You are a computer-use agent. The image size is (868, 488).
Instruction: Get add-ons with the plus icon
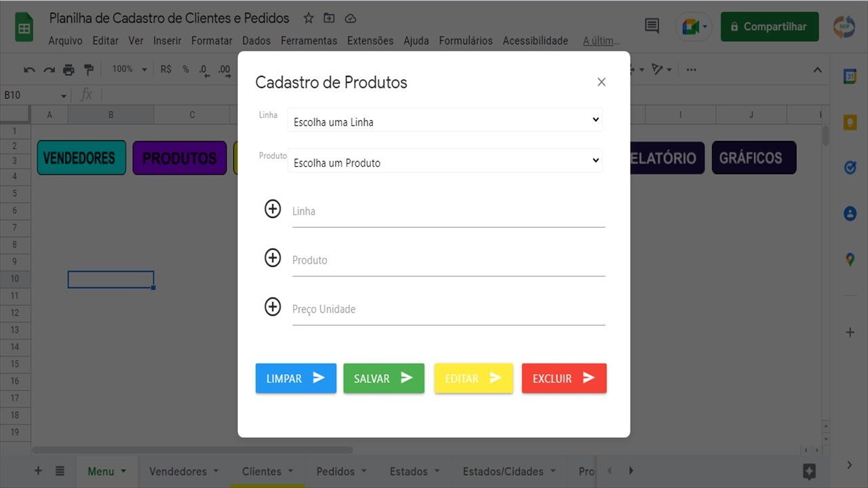(850, 332)
